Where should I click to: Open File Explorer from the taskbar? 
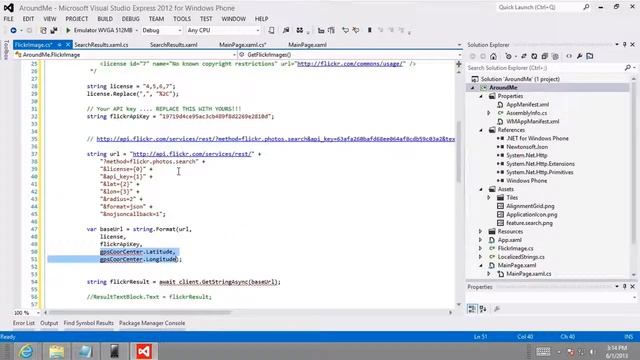click(56, 351)
